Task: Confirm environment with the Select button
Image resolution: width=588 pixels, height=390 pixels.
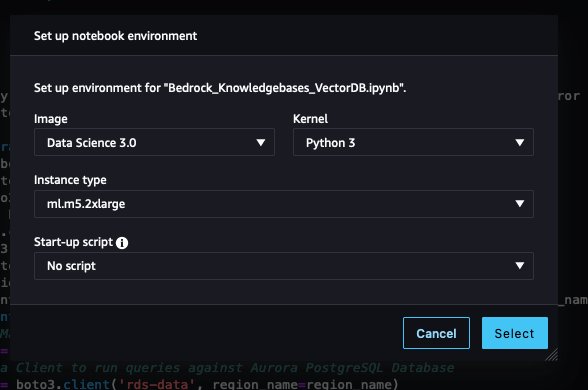Action: tap(515, 333)
